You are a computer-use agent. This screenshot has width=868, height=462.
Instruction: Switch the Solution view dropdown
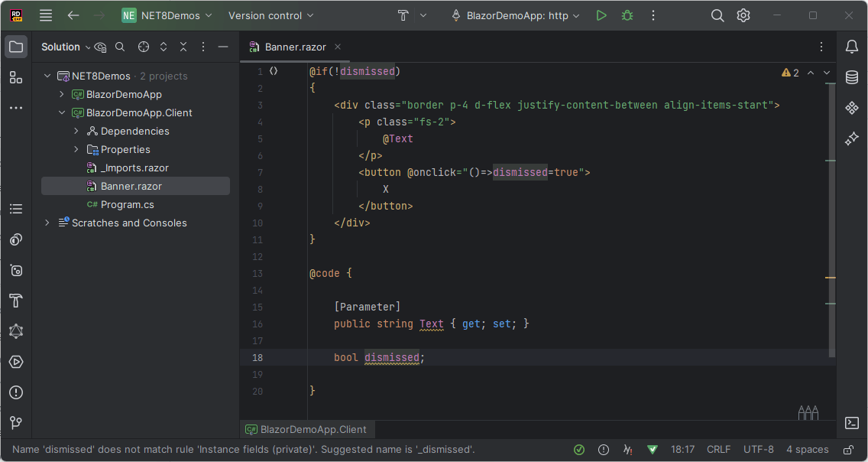[x=66, y=47]
